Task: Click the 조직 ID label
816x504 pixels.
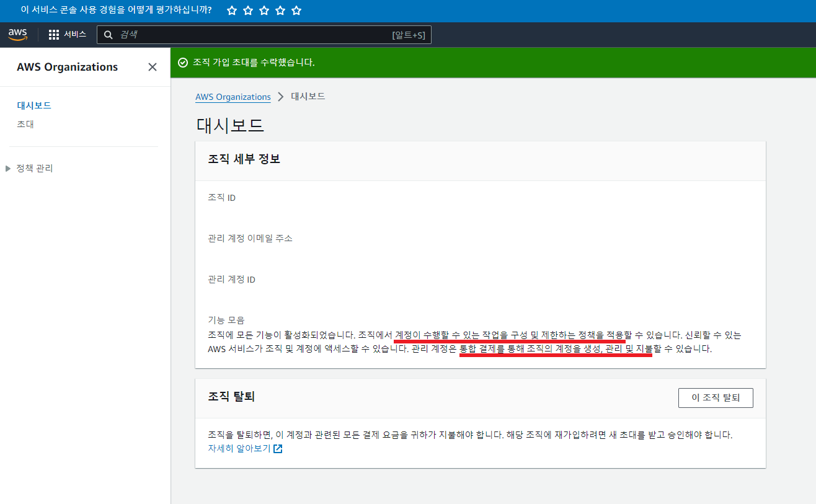Action: (222, 198)
